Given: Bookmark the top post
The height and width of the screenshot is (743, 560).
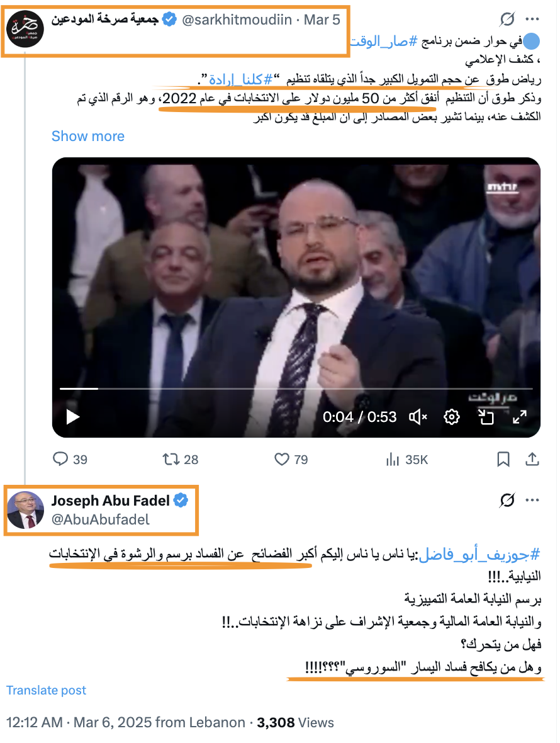Looking at the screenshot, I should tap(503, 459).
